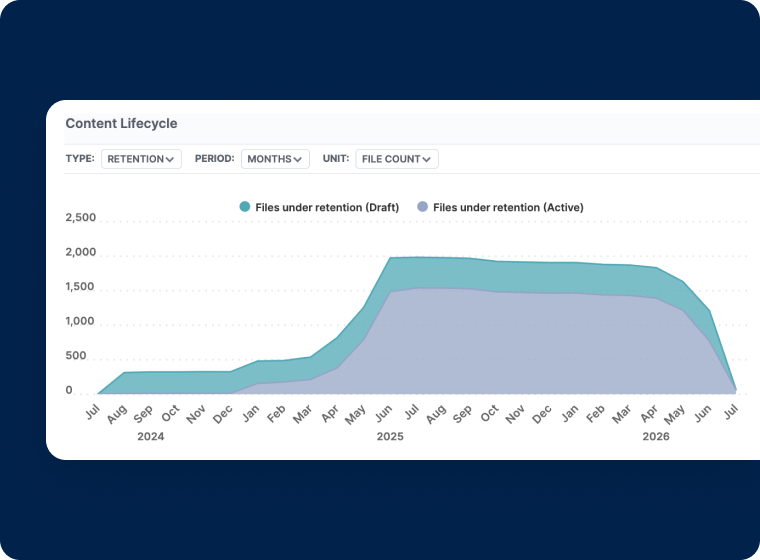Select the 2024 year label on the axis
This screenshot has height=560, width=760.
pos(151,437)
